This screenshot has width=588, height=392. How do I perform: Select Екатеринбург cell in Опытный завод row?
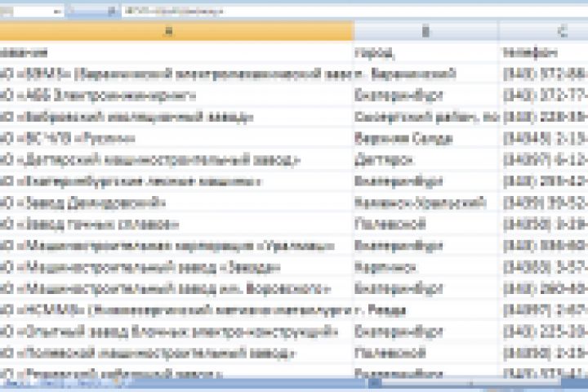pyautogui.click(x=426, y=332)
